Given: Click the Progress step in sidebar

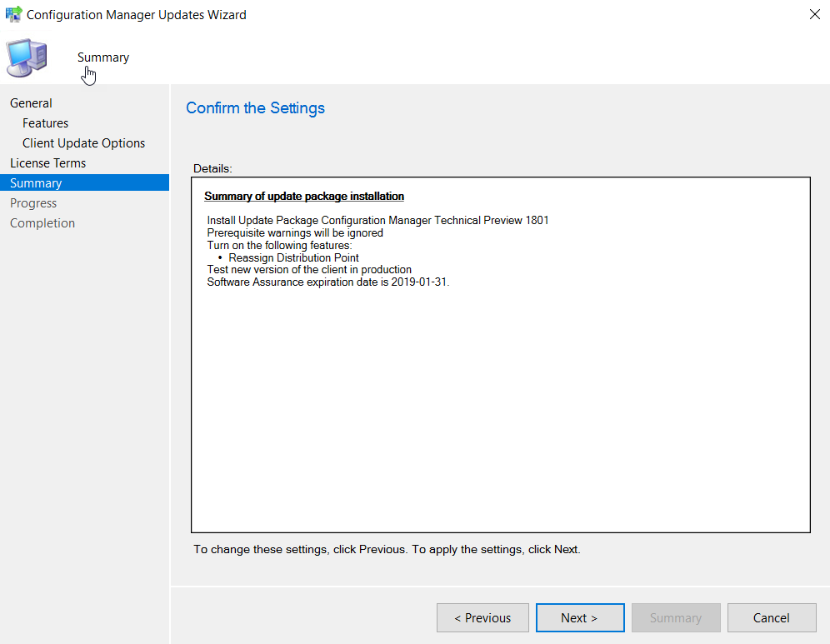Looking at the screenshot, I should 33,203.
